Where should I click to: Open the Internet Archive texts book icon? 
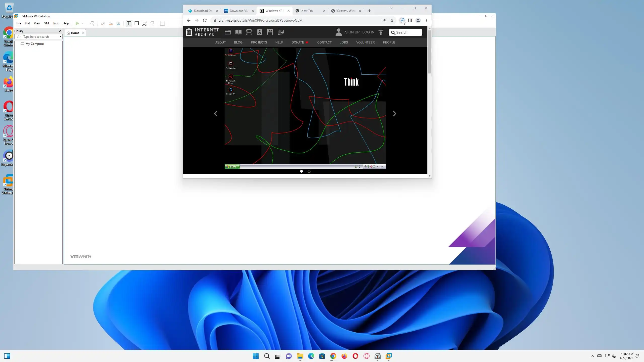tap(238, 32)
